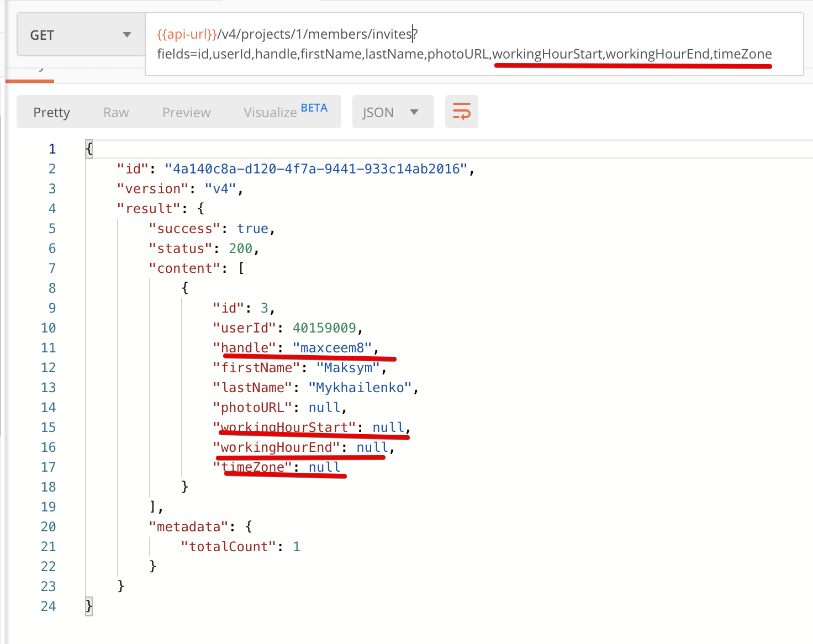The width and height of the screenshot is (813, 644).
Task: Click the closing brace on line 24
Action: [x=89, y=606]
